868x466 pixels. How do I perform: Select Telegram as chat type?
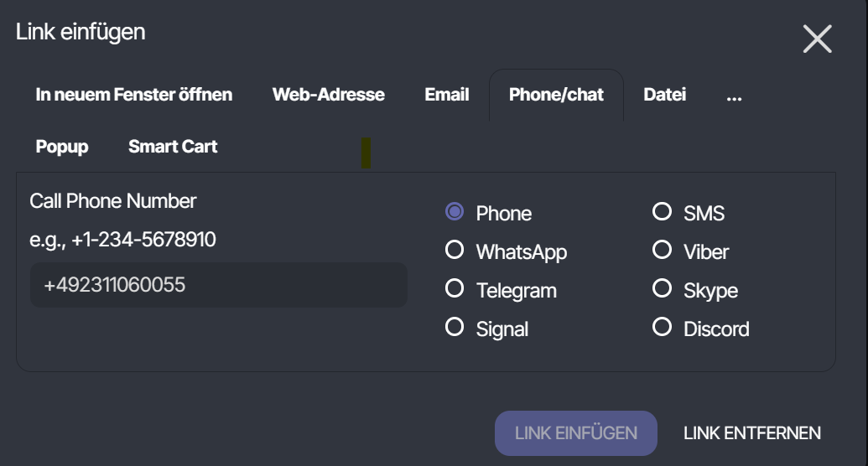(x=455, y=289)
